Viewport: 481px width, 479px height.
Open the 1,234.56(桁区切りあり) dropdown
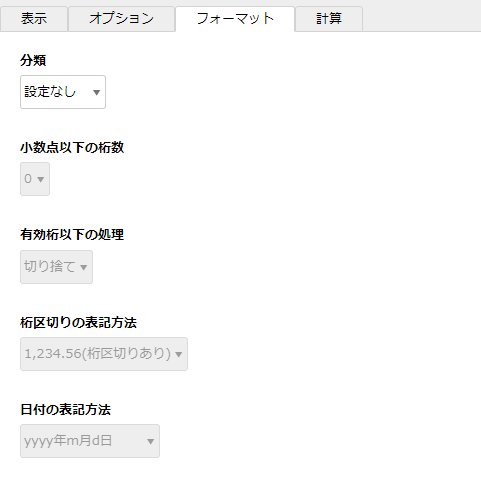pyautogui.click(x=104, y=354)
